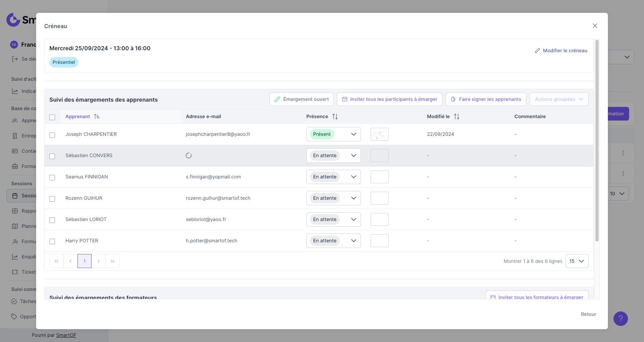The image size is (644, 342).
Task: Open the Présent status dropdown for Joseph CHARPENTIER
Action: pos(333,134)
